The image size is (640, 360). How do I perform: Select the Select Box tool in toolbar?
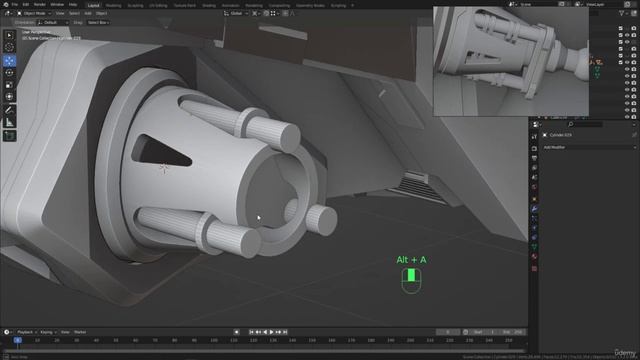point(9,35)
